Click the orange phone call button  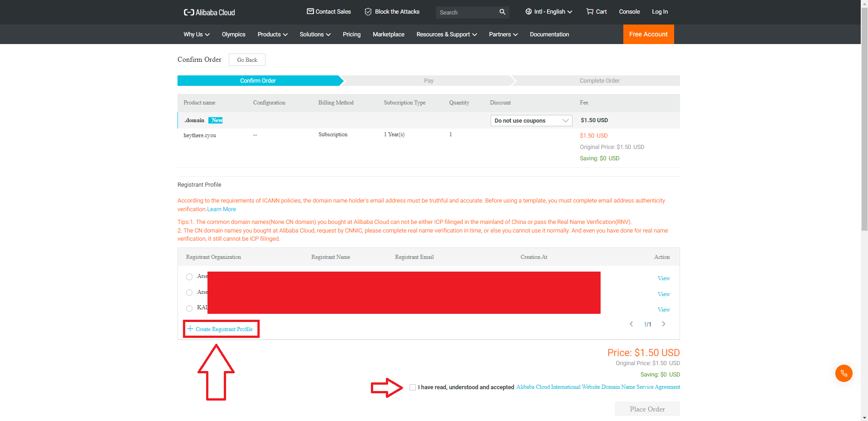(844, 373)
